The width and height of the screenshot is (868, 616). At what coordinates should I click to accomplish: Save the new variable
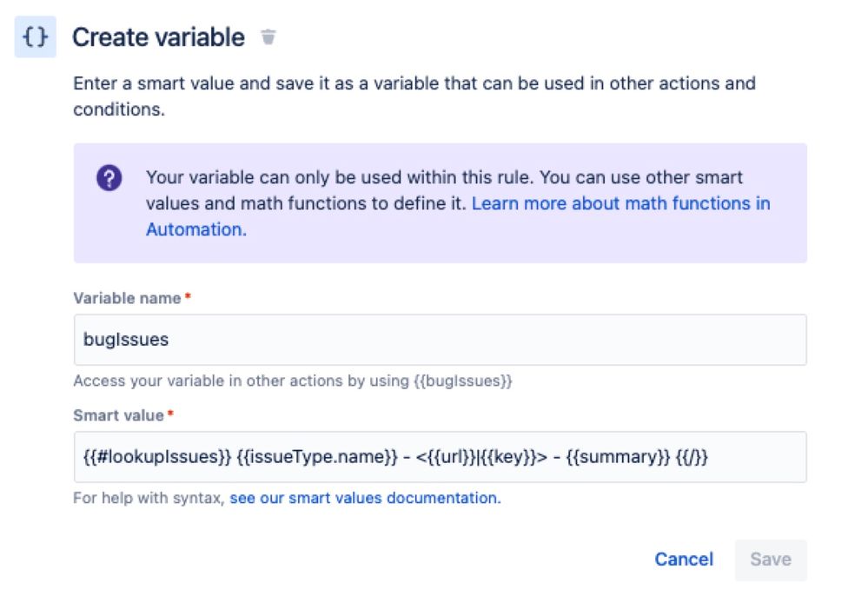771,560
